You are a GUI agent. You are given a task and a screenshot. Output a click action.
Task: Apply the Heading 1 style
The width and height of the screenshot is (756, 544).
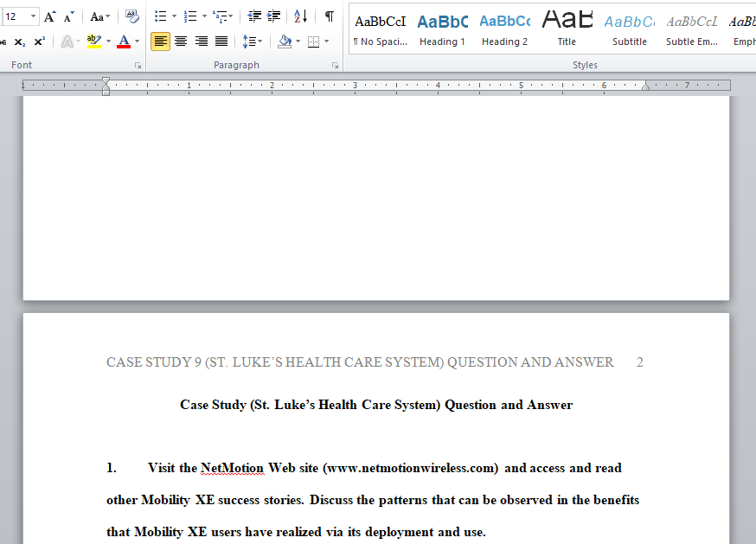[442, 29]
